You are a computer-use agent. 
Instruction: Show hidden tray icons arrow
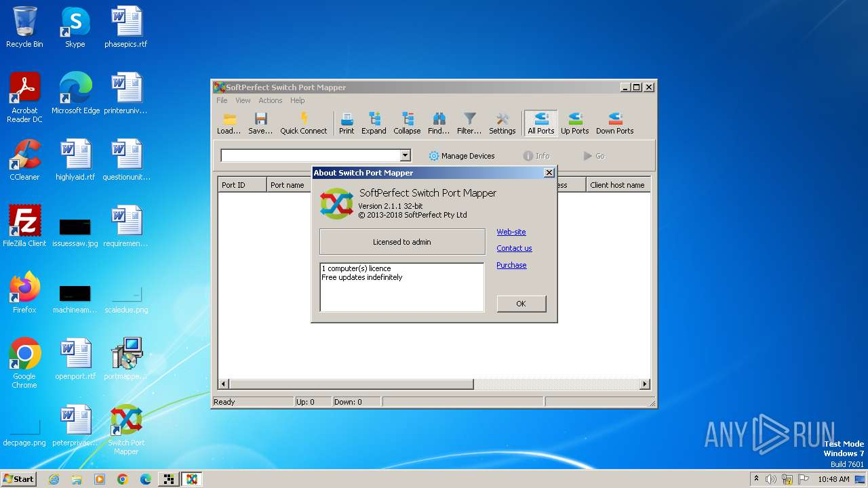[x=756, y=479]
